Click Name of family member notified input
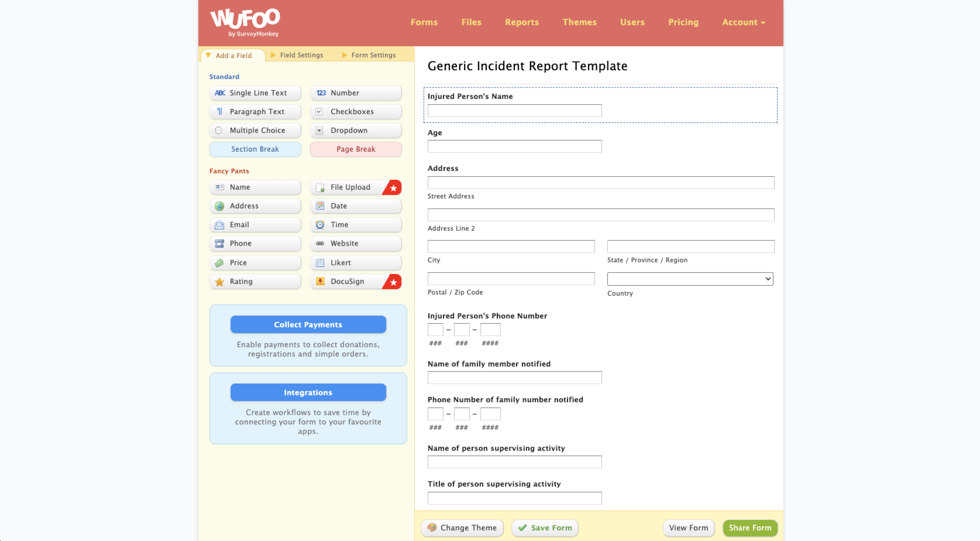Viewport: 980px width, 541px height. click(514, 377)
